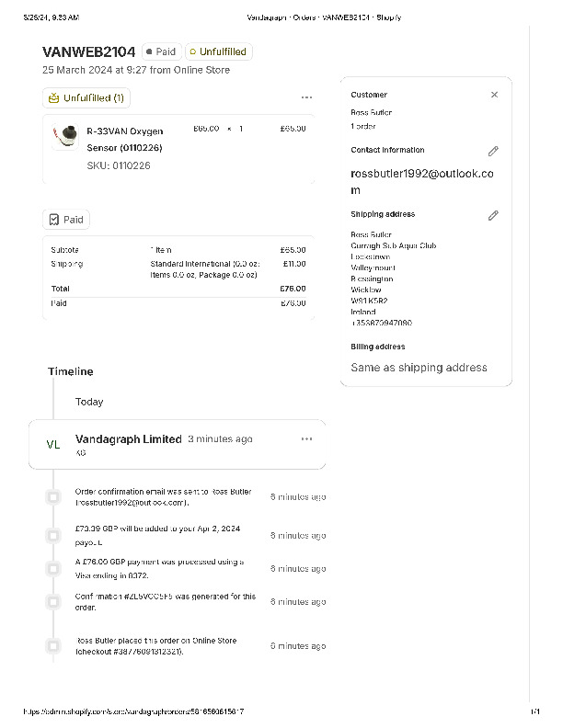563x728 pixels.
Task: Click the Unfulfilled status badge in the header
Action: tap(218, 52)
